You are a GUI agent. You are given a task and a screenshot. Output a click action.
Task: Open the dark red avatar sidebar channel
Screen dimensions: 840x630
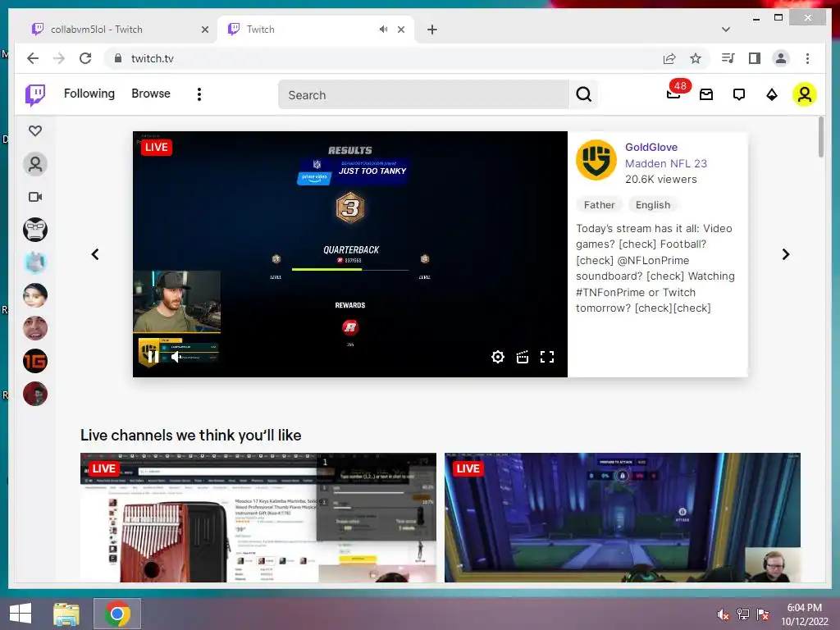35,394
